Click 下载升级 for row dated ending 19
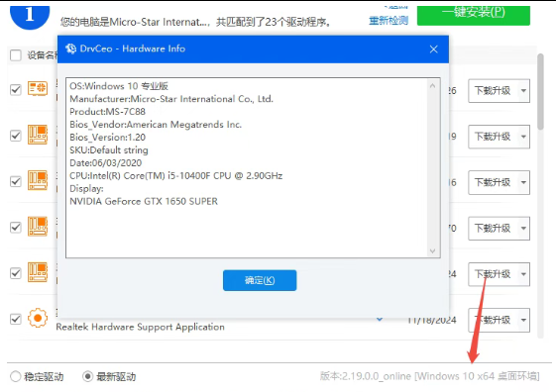 click(493, 137)
